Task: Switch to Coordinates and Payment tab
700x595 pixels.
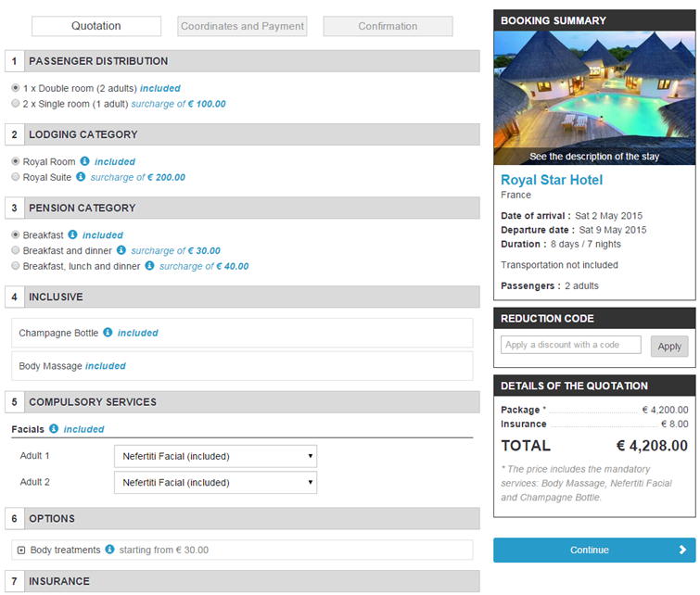Action: pos(242,26)
